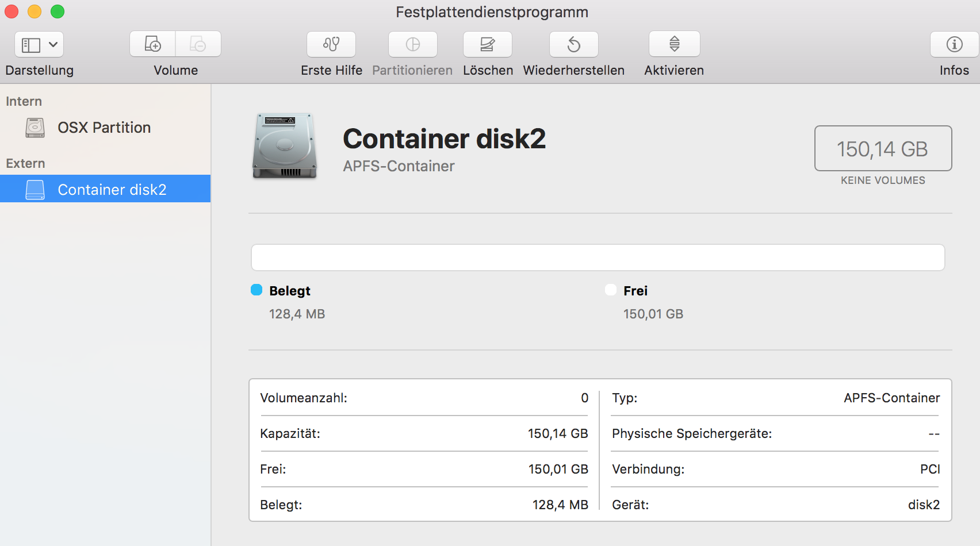Click the Erste Hilfe stethoscope icon

tap(331, 44)
